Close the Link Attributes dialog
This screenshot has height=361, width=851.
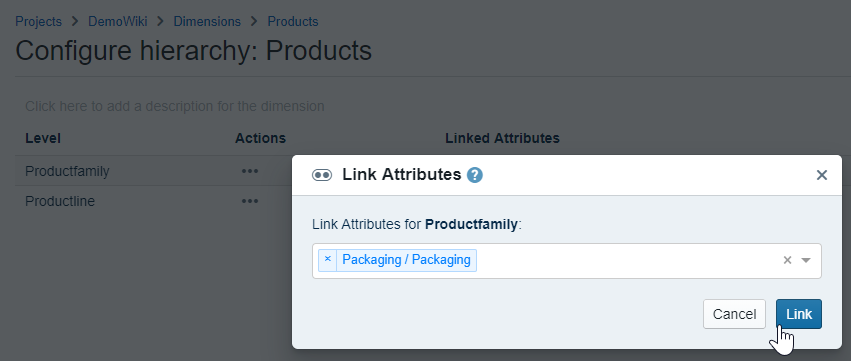tap(822, 175)
